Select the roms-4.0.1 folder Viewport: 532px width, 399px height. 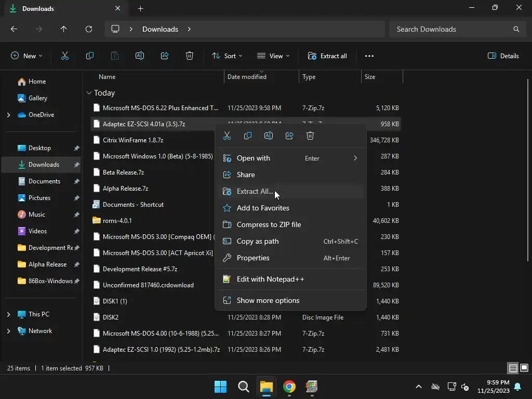[117, 221]
